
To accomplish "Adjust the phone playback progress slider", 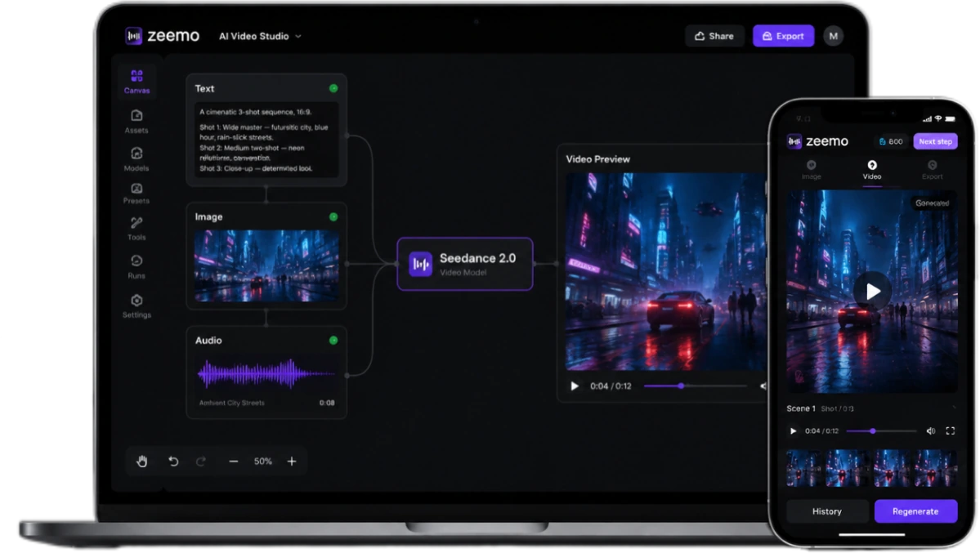I will tap(881, 431).
